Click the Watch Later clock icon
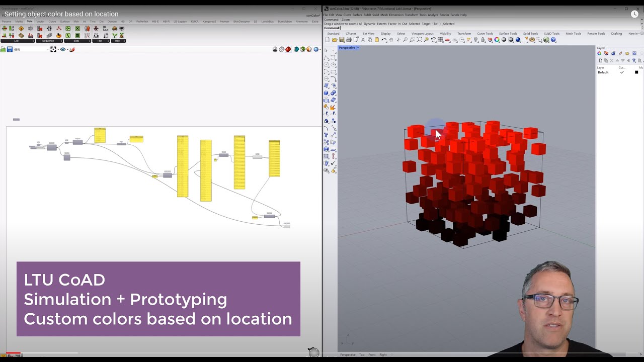This screenshot has height=362, width=644. (634, 14)
